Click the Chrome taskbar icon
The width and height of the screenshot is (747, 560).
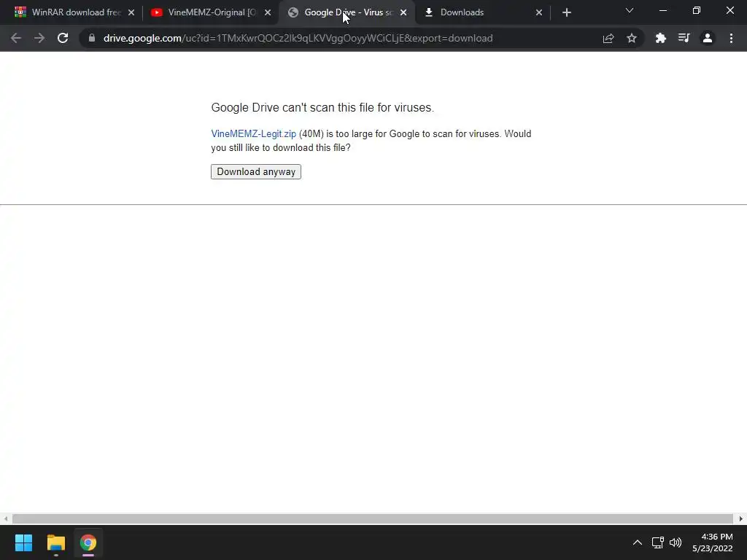pos(88,542)
